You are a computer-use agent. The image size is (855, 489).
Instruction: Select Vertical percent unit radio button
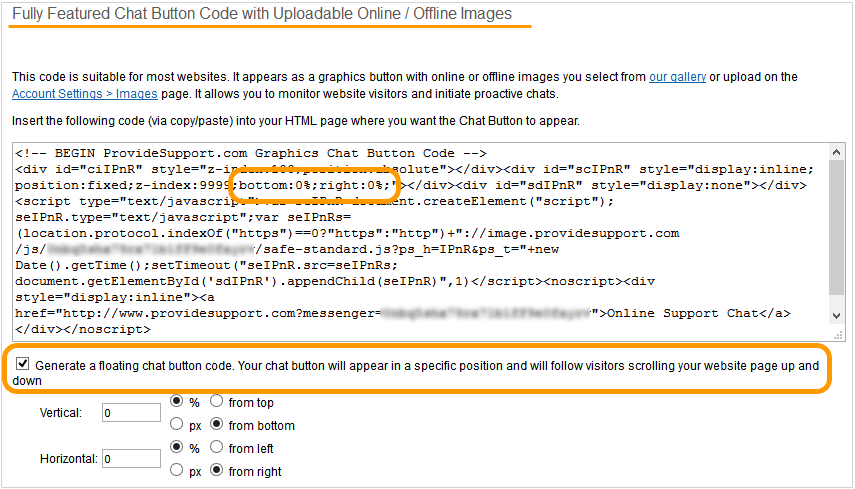176,401
